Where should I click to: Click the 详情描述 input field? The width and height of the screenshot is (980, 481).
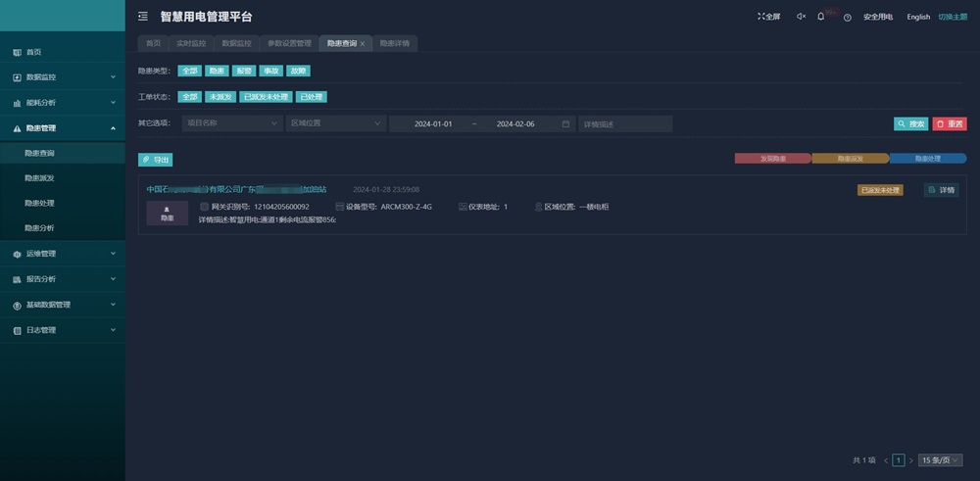coord(625,124)
